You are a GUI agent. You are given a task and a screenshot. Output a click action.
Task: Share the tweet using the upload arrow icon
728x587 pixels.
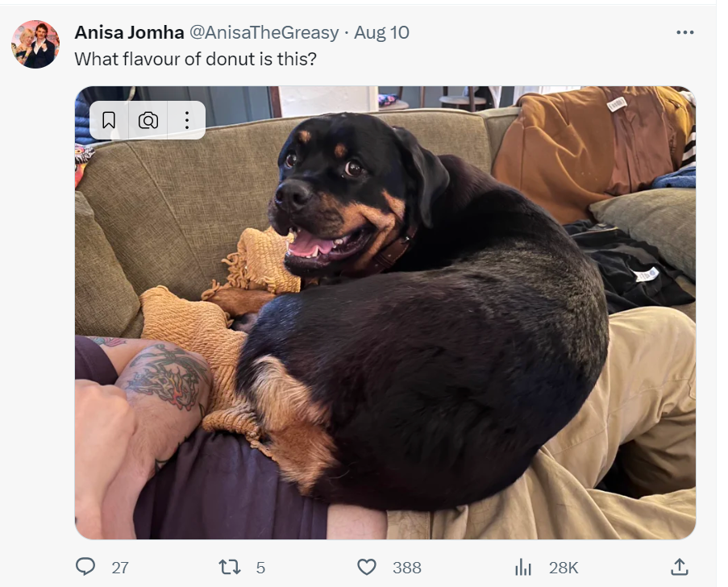(680, 567)
